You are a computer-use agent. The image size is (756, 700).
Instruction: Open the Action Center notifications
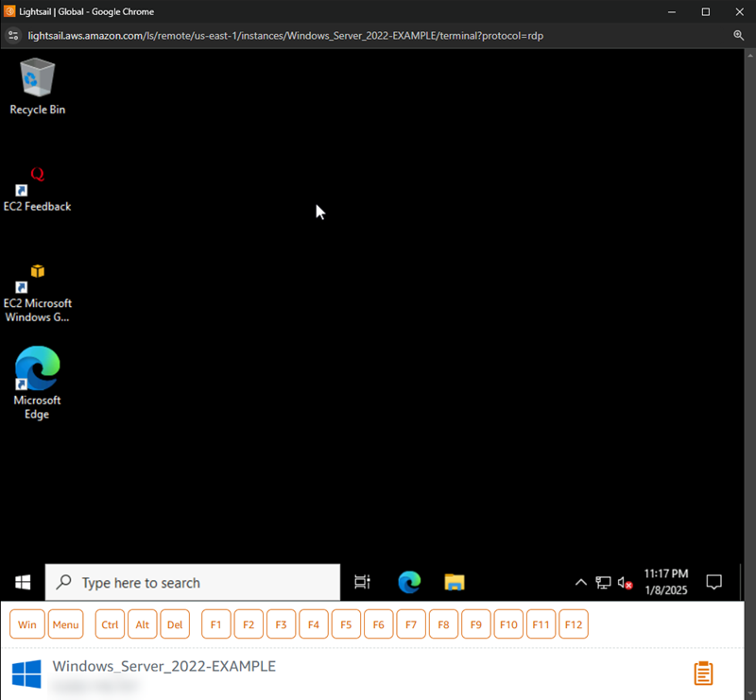(714, 583)
